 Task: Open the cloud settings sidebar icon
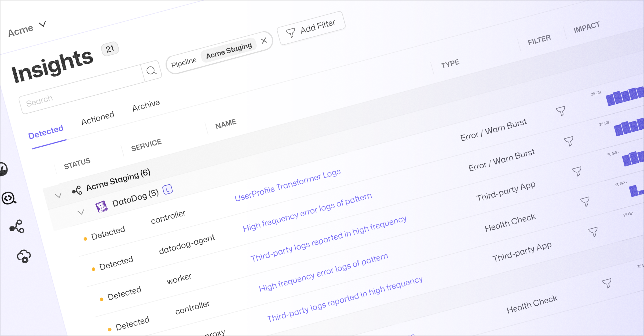[24, 256]
